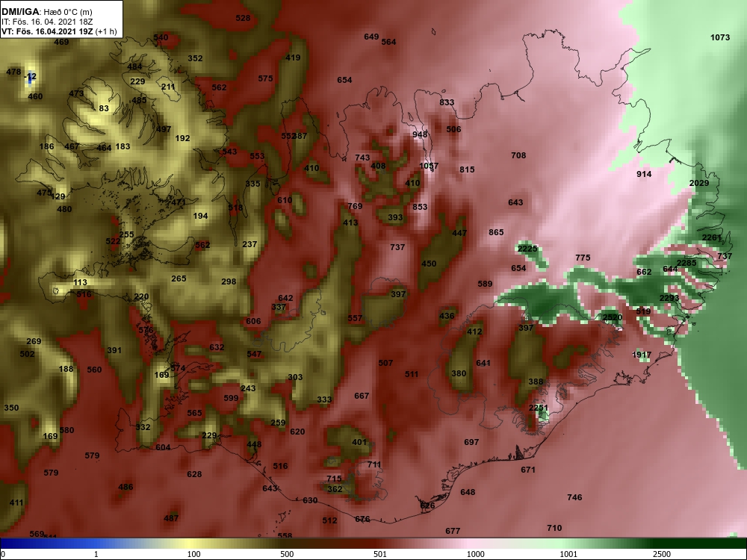The image size is (747, 560).
Task: Select the 775 value
Action: click(583, 258)
